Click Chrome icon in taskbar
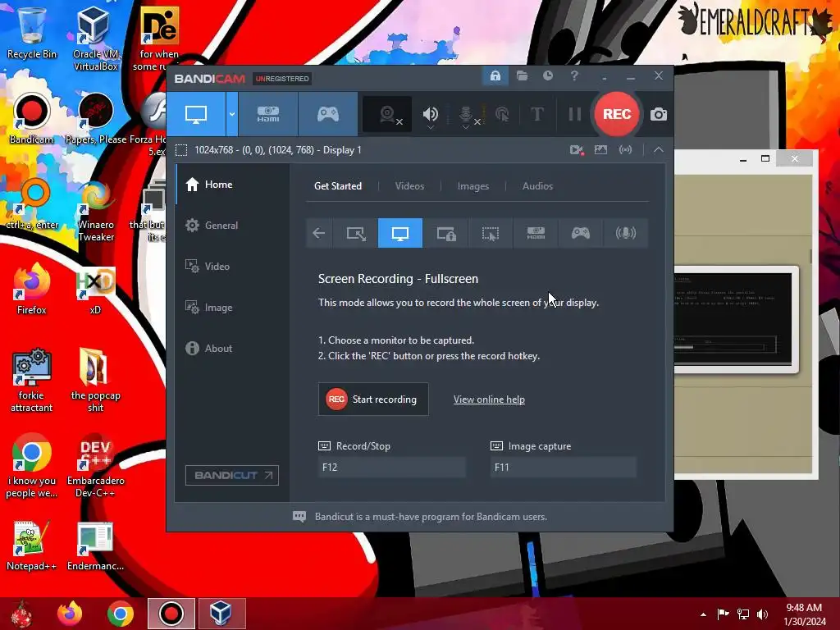The width and height of the screenshot is (840, 630). [120, 614]
